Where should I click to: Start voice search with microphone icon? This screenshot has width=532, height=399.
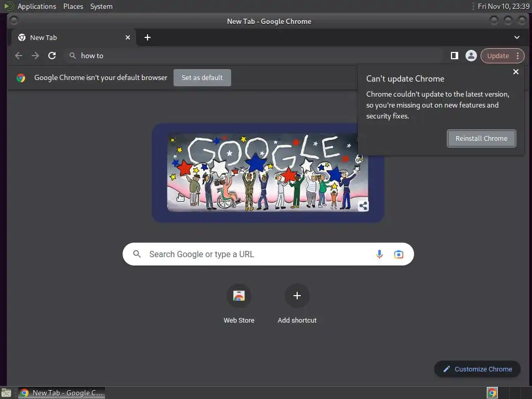click(379, 254)
